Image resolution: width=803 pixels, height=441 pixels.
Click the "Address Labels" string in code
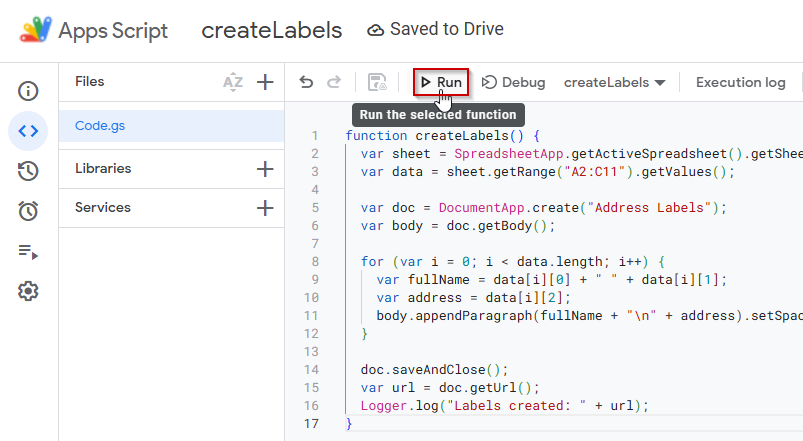[649, 207]
